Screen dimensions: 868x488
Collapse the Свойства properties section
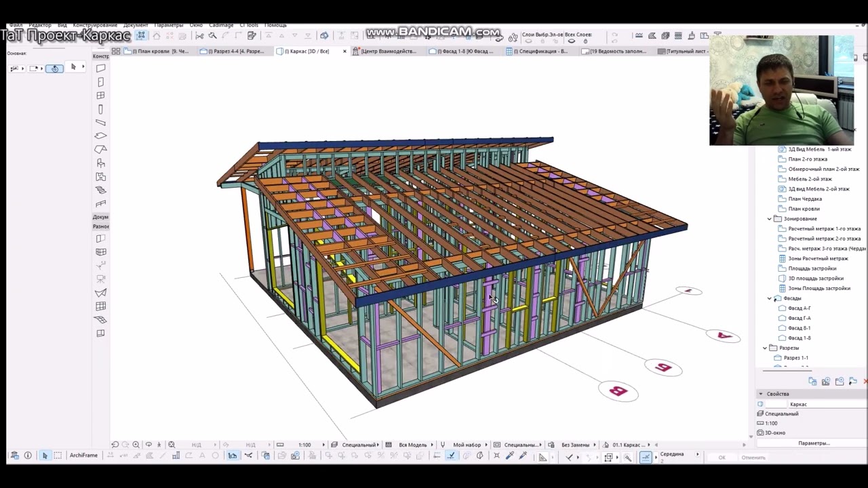click(761, 394)
